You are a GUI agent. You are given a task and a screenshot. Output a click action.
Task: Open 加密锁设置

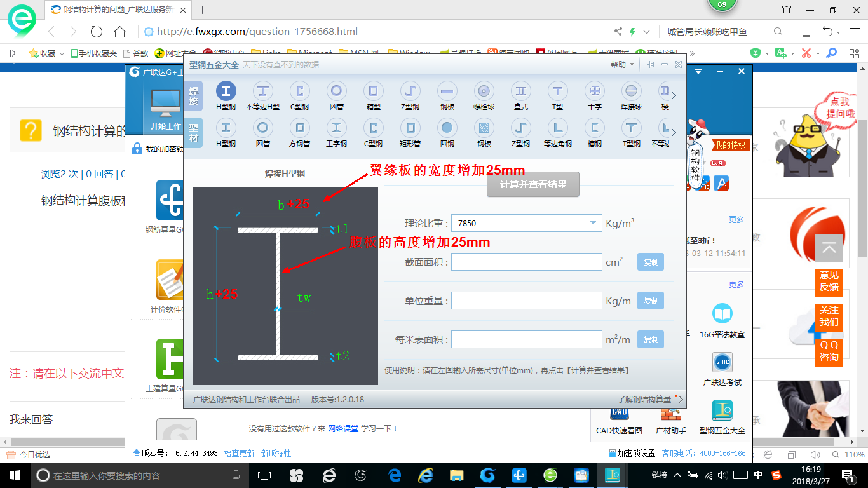click(x=632, y=453)
